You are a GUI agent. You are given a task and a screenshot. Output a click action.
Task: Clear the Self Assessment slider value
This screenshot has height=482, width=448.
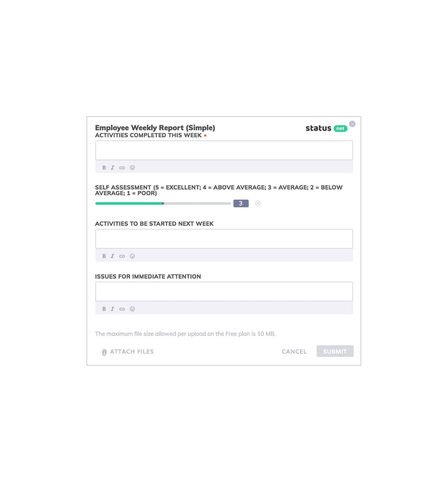tap(258, 204)
